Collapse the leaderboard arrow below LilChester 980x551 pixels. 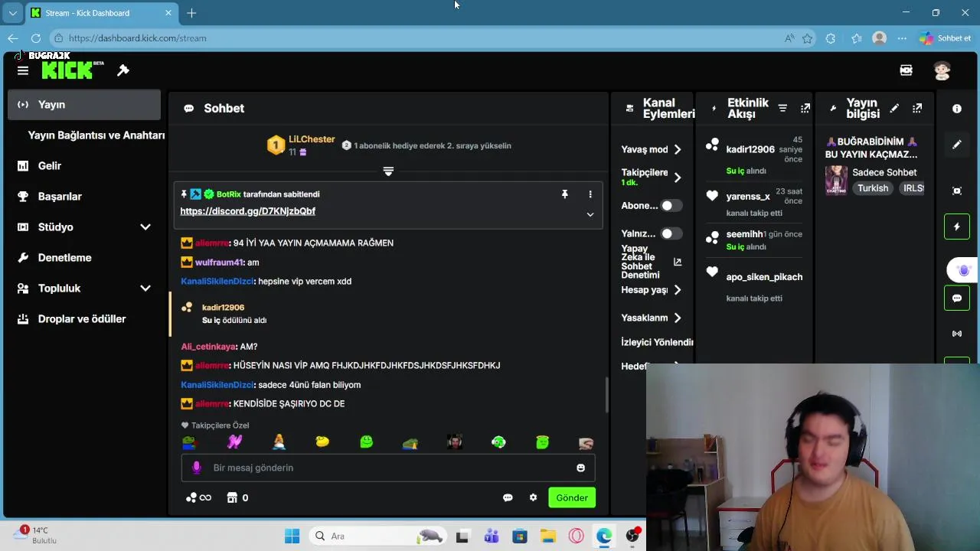click(388, 171)
